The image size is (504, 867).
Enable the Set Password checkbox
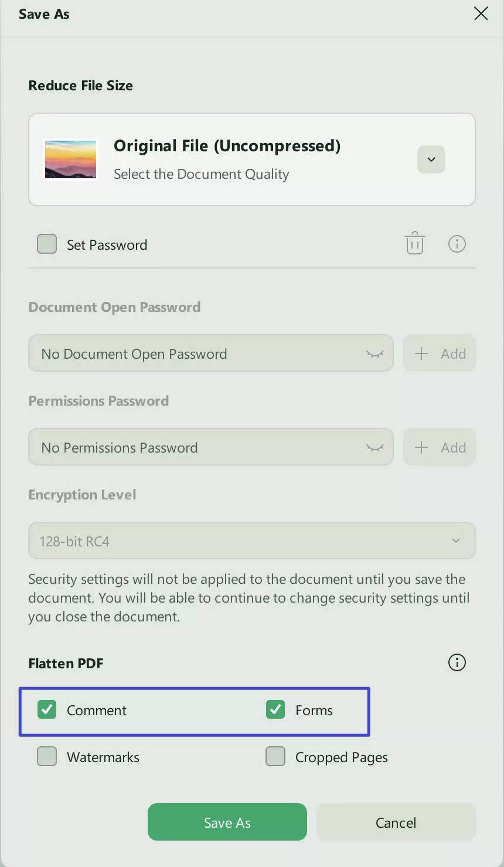[x=46, y=244]
